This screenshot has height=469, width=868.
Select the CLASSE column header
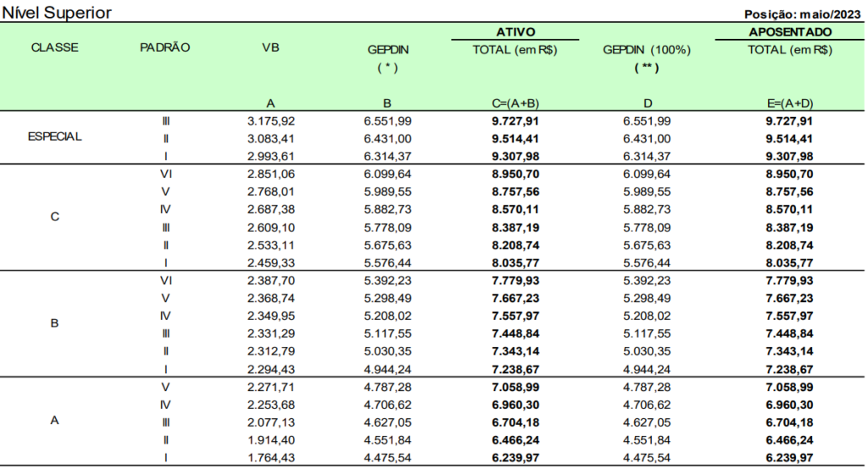pyautogui.click(x=54, y=48)
